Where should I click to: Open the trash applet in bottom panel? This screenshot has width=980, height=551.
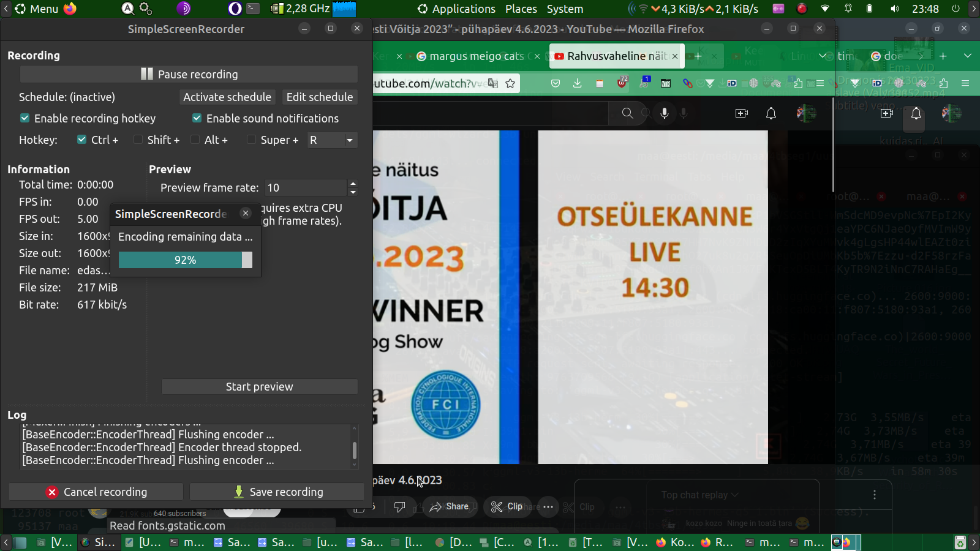(x=960, y=542)
